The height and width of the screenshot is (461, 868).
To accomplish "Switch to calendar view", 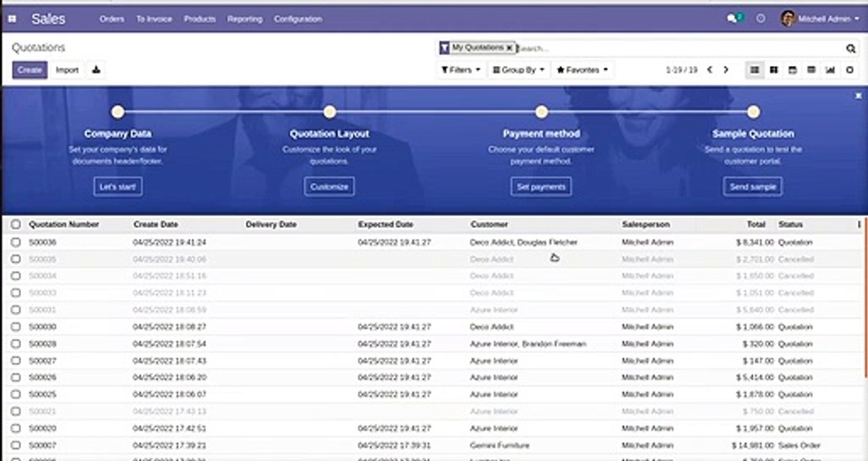I will click(792, 70).
